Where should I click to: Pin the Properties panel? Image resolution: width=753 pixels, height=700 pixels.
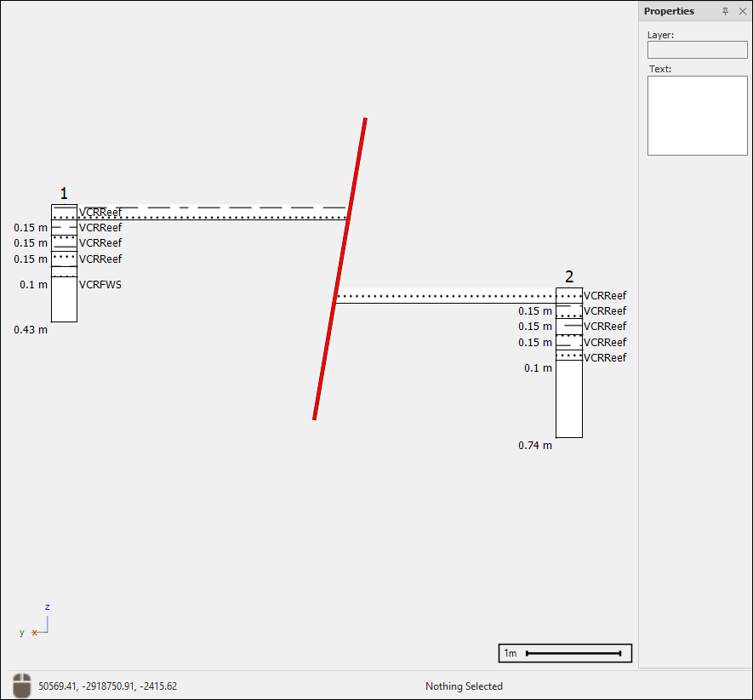click(x=725, y=11)
